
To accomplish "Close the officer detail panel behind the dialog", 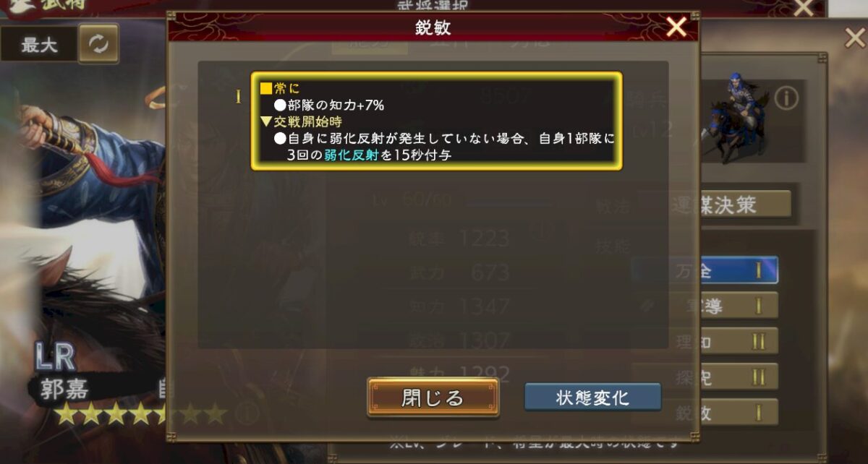I will pos(854,38).
